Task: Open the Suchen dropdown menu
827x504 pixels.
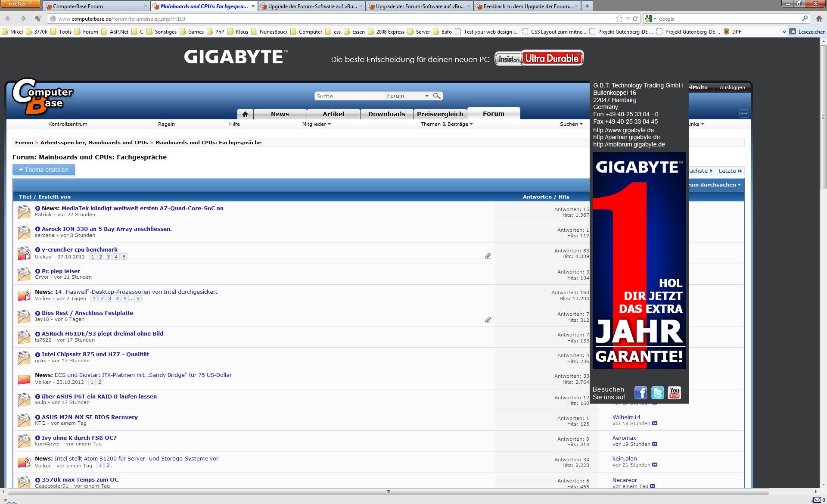Action: pos(571,124)
